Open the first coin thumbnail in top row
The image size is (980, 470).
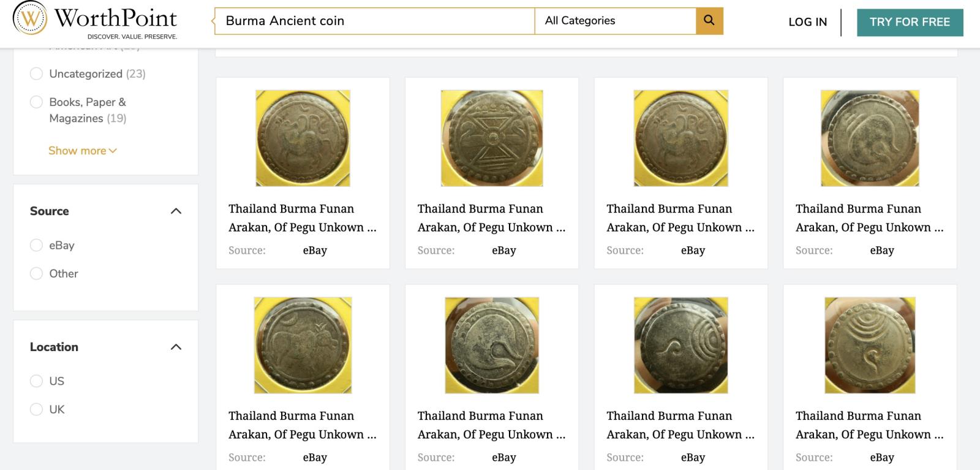point(303,138)
